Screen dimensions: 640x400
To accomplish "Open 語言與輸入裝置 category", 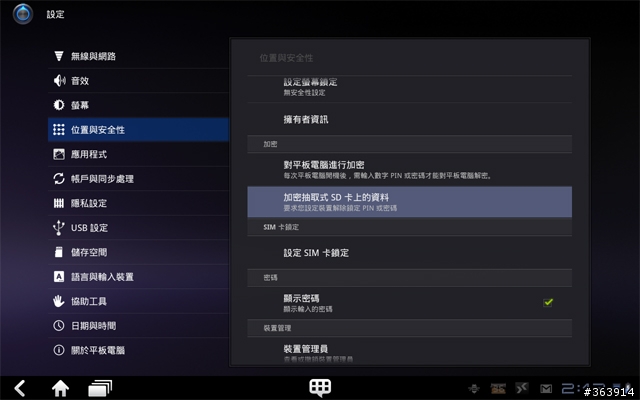I will pos(138,276).
